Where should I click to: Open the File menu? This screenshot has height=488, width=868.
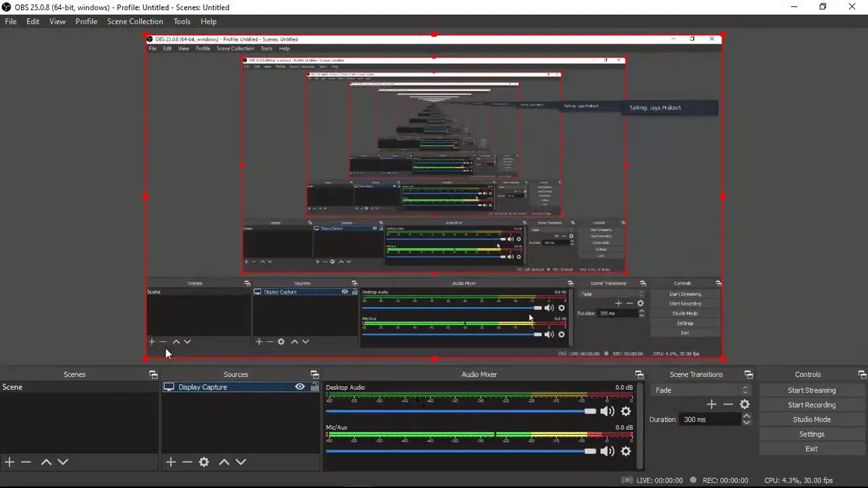click(x=11, y=22)
